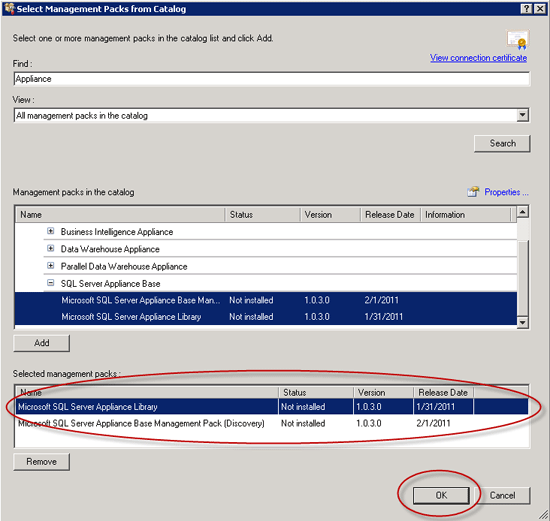The width and height of the screenshot is (550, 521).
Task: Select Microsoft SQL Server Appliance Base Man... catalog row
Action: click(266, 300)
